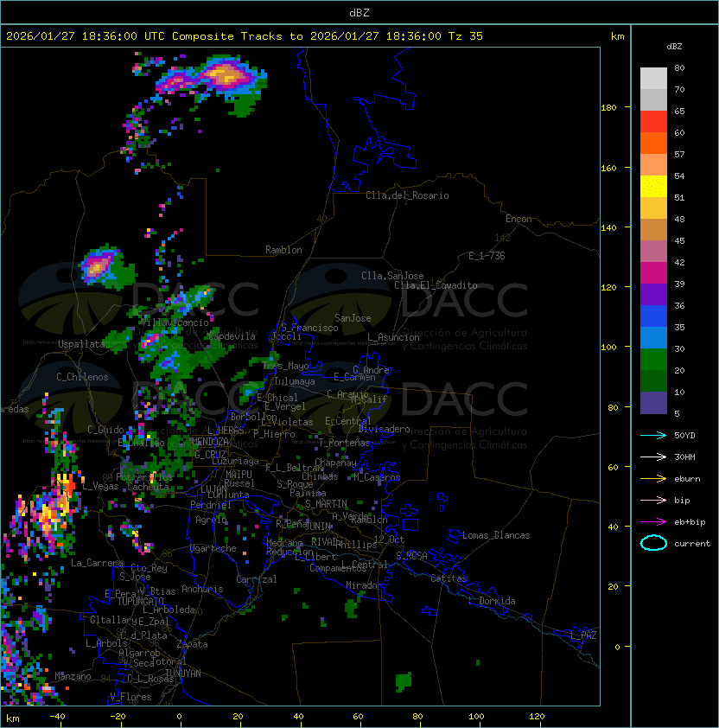Click the Manzano label
Viewport: 719px width, 728px height.
(73, 676)
